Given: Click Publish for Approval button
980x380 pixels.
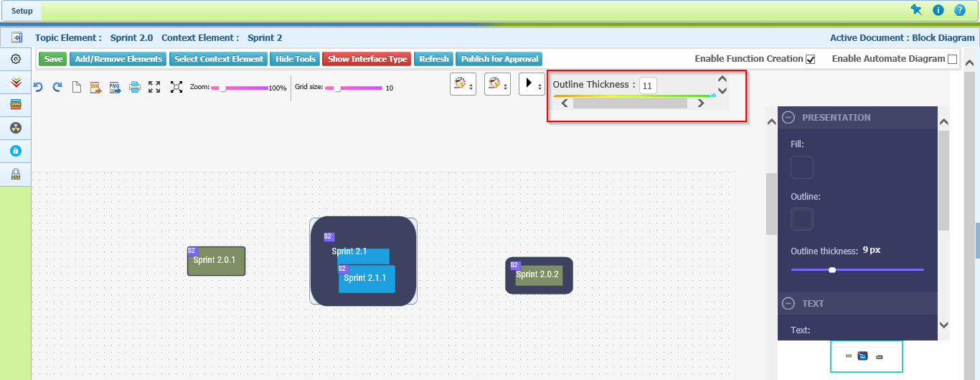Looking at the screenshot, I should (x=499, y=59).
